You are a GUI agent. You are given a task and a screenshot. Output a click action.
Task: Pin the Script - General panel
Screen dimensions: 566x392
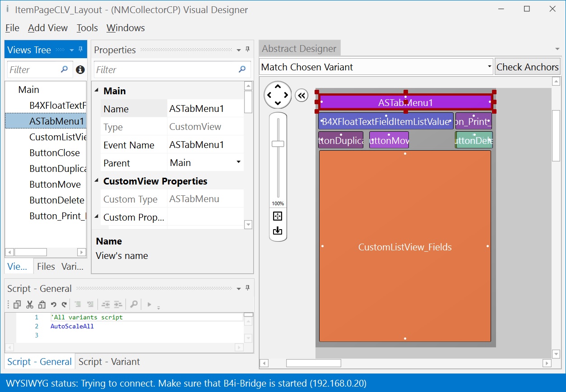247,288
